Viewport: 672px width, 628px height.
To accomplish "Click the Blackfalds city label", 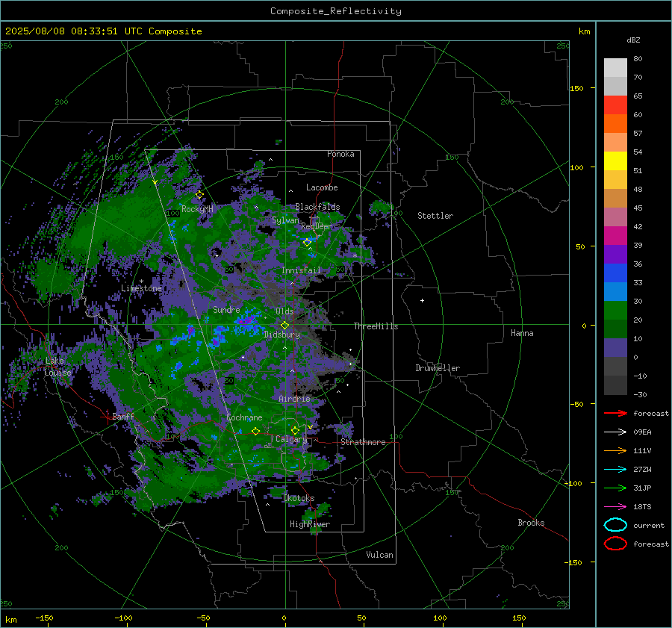I will (317, 207).
